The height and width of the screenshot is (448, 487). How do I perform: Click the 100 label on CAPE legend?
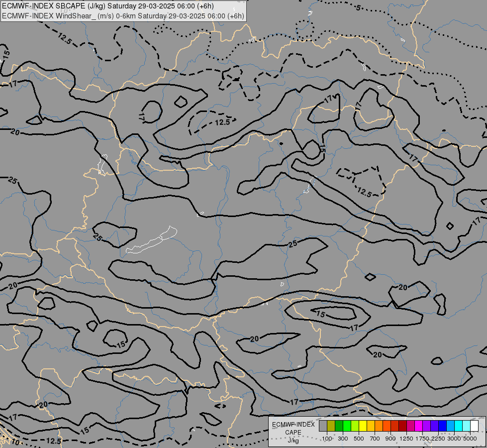(x=327, y=439)
